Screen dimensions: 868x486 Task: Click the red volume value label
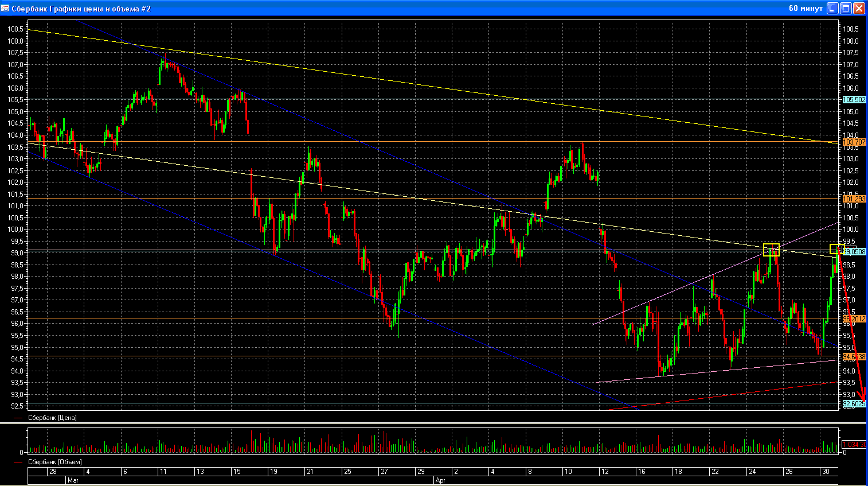pyautogui.click(x=854, y=445)
